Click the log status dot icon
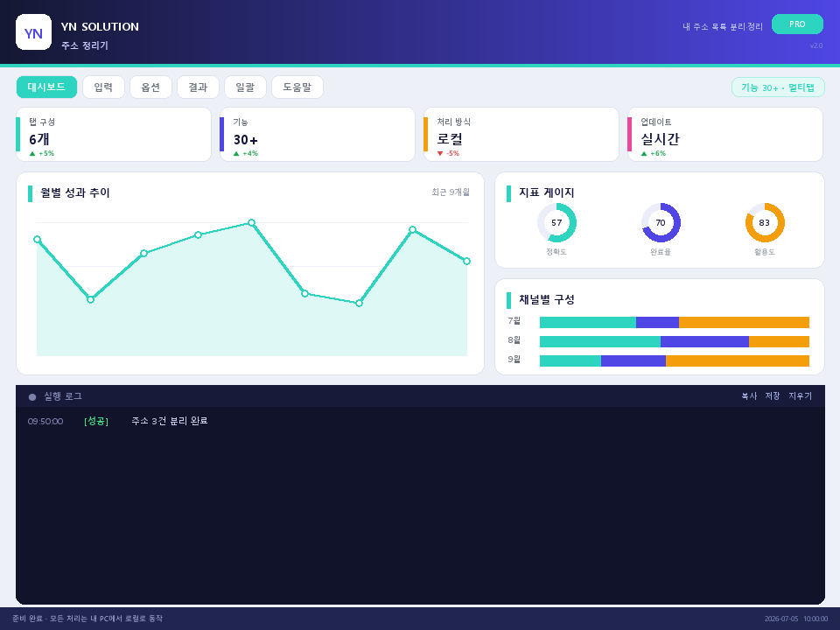Viewport: 840px width, 630px height. click(x=32, y=397)
